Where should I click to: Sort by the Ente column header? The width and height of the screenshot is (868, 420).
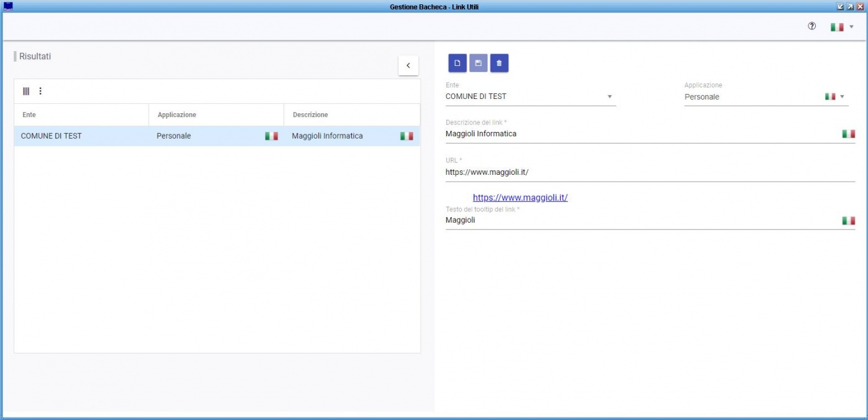(x=29, y=114)
